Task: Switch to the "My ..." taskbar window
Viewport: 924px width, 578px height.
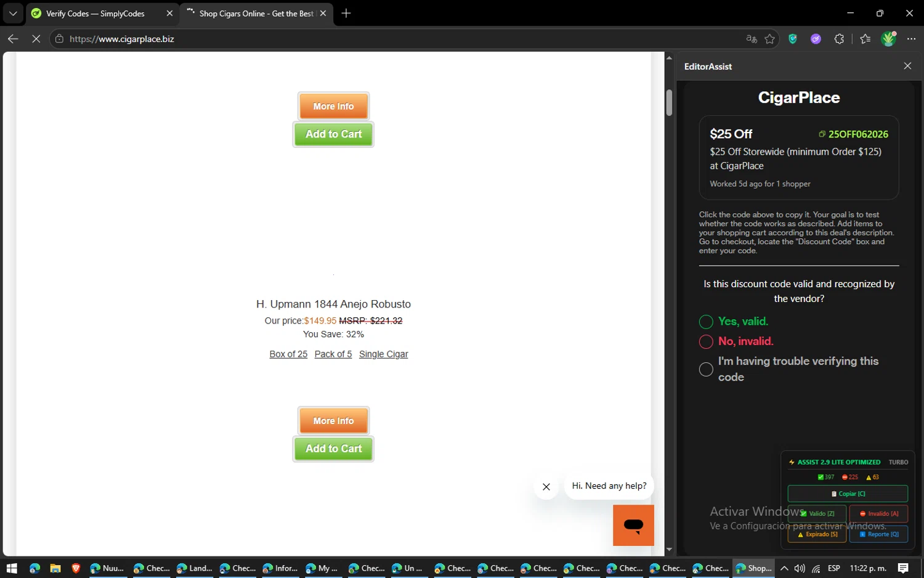Action: pos(322,568)
